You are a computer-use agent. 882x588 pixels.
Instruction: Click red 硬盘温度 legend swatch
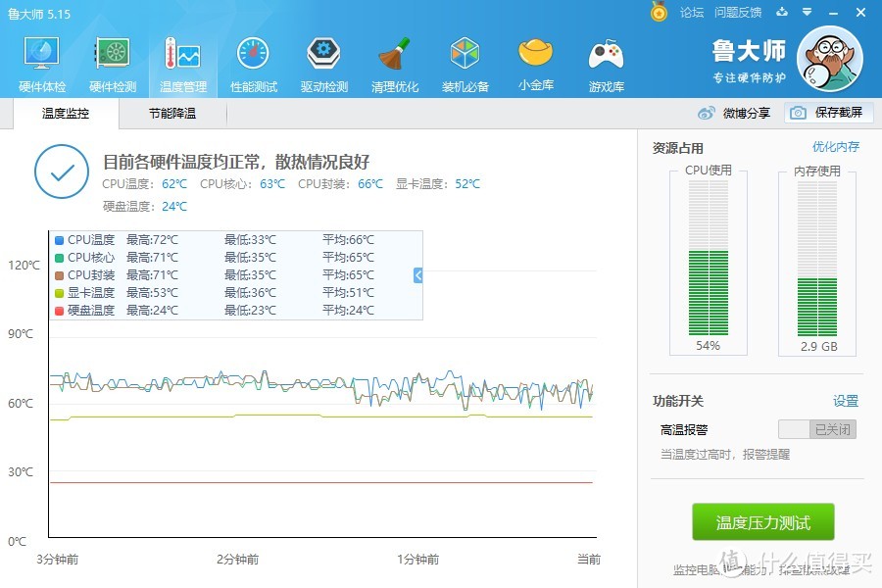pyautogui.click(x=59, y=311)
